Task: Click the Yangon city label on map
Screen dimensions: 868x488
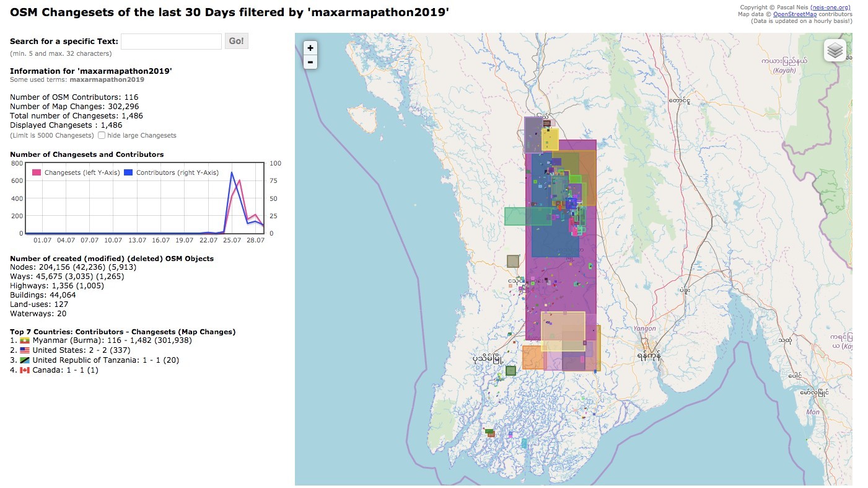Action: point(644,329)
